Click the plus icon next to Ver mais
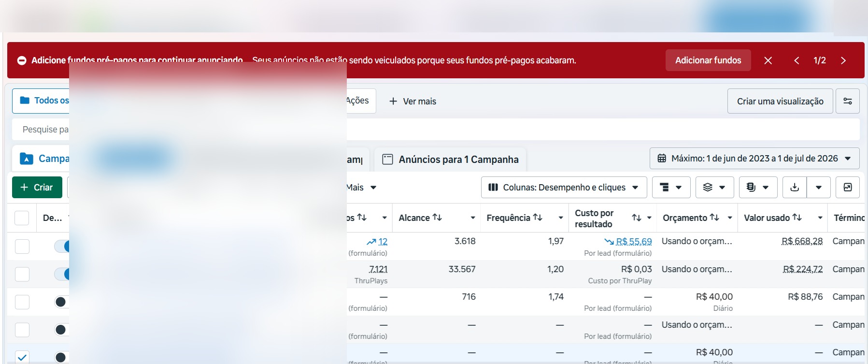This screenshot has height=364, width=868. (393, 101)
